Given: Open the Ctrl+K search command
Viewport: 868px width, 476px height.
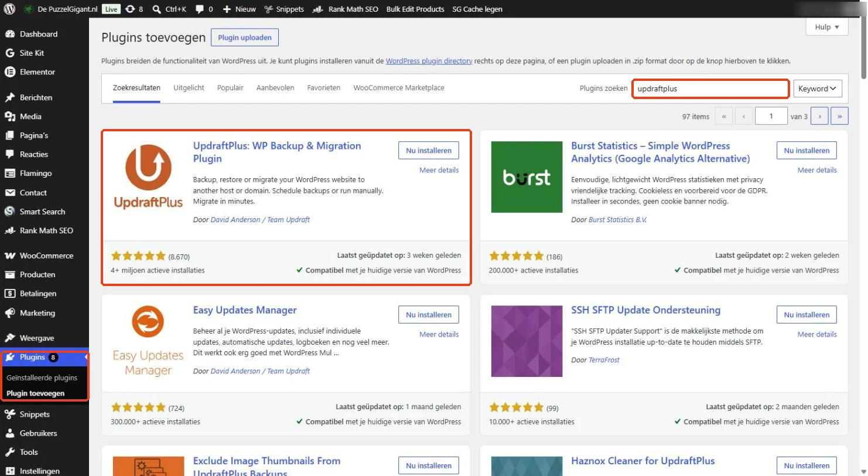Looking at the screenshot, I should click(169, 9).
